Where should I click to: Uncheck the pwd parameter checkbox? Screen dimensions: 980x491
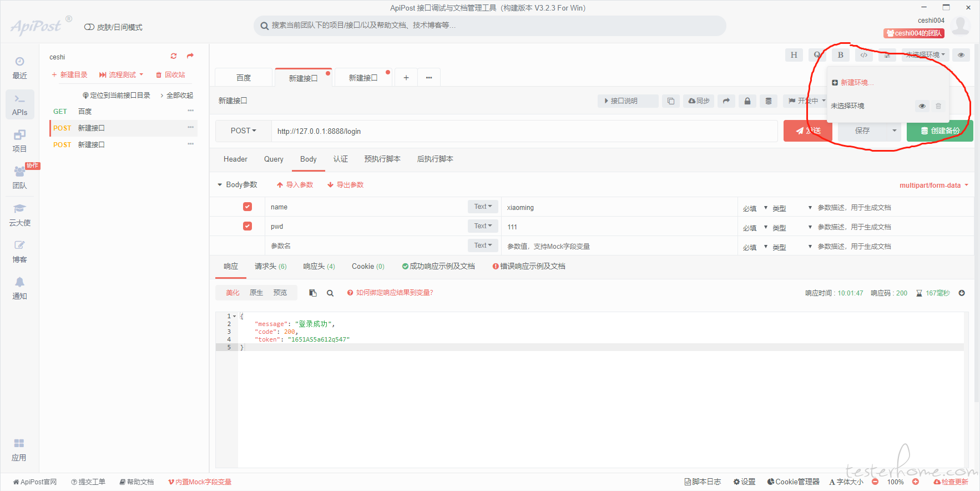247,226
